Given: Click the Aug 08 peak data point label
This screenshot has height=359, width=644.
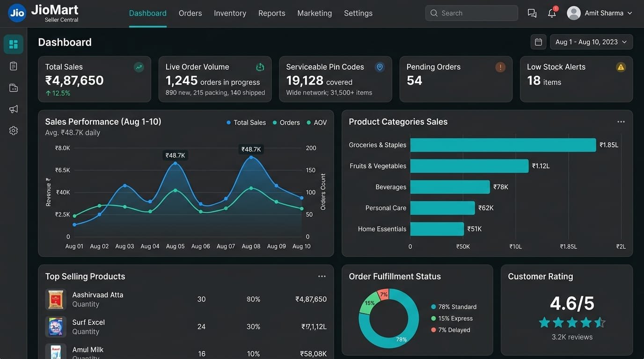Looking at the screenshot, I should coord(251,149).
